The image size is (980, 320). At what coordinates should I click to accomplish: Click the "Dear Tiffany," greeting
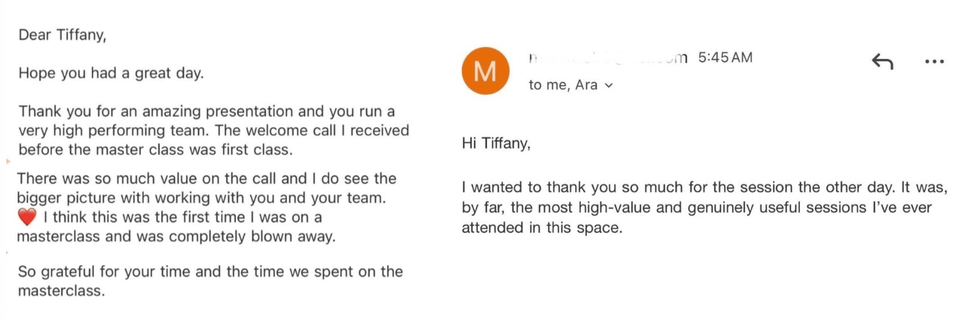point(62,35)
